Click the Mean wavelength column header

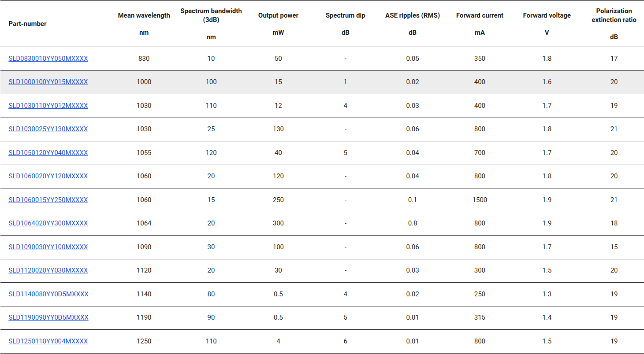tap(144, 15)
